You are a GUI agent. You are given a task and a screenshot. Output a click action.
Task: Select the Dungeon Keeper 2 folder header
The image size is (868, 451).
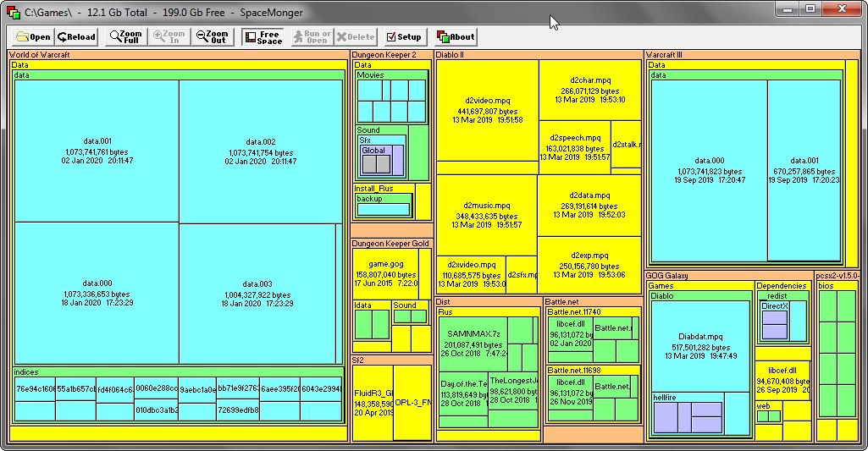tap(384, 55)
